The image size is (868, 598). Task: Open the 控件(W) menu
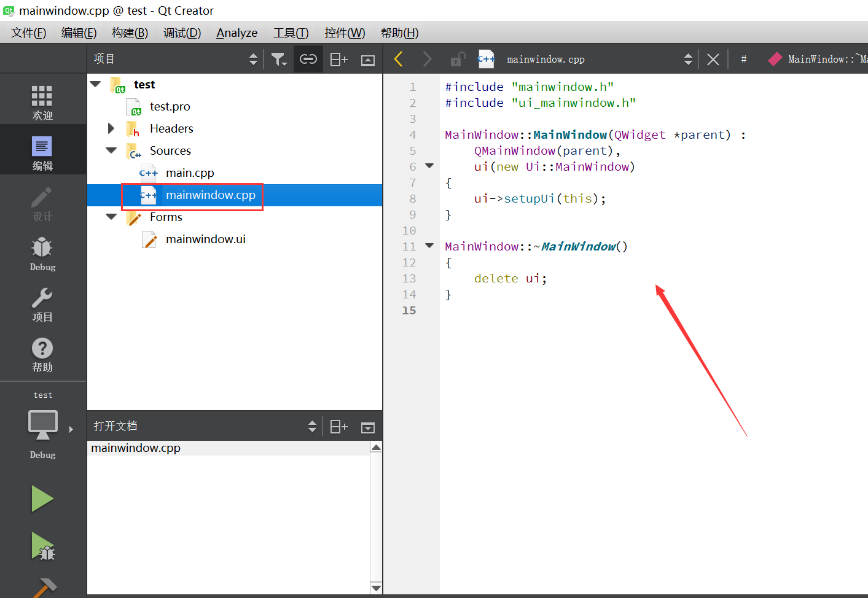click(345, 33)
